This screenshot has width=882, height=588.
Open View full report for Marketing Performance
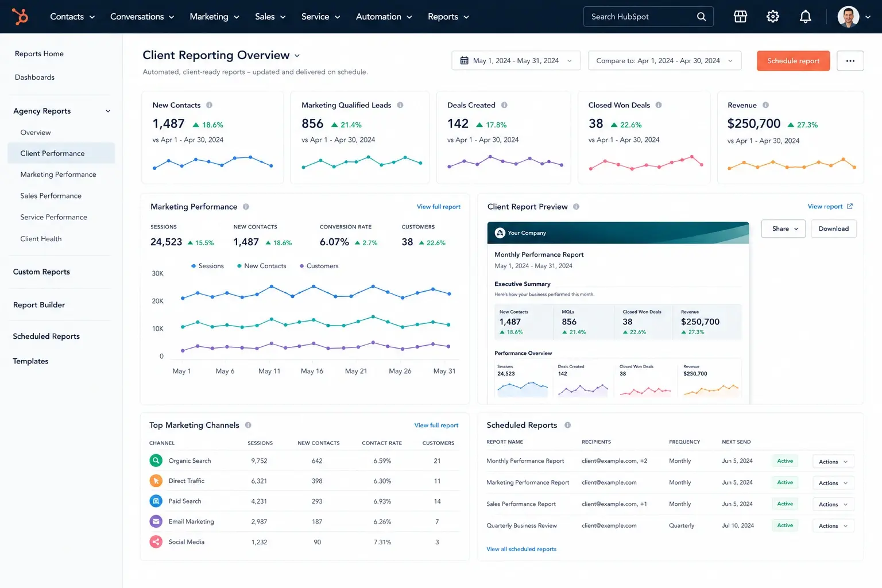439,207
